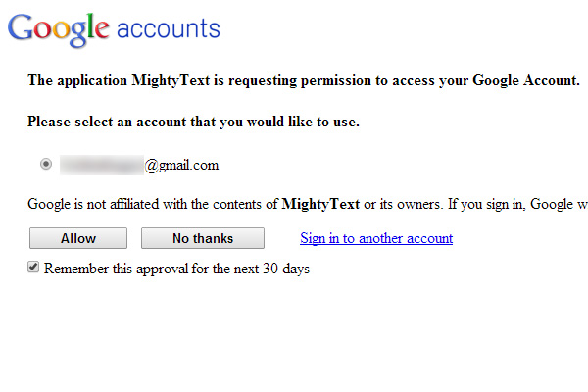Select the gmail.com account radio button
588x392 pixels.
pos(46,164)
